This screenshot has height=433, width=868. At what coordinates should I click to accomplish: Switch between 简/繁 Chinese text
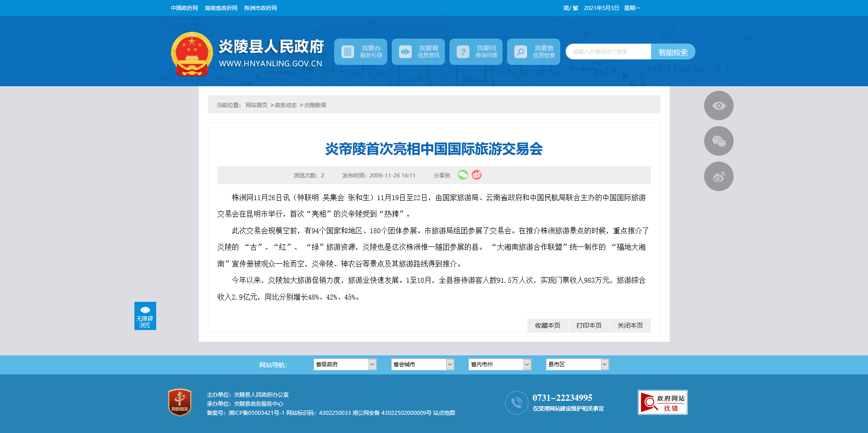pyautogui.click(x=571, y=8)
